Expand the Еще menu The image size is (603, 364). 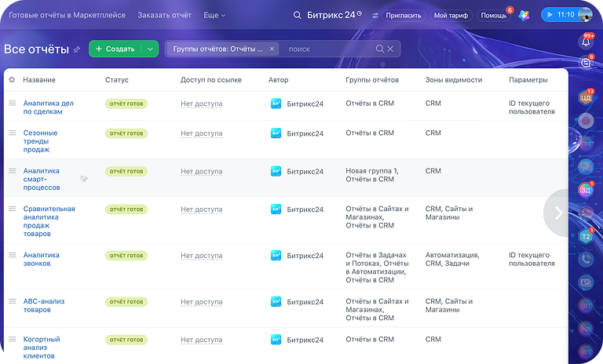click(x=214, y=16)
